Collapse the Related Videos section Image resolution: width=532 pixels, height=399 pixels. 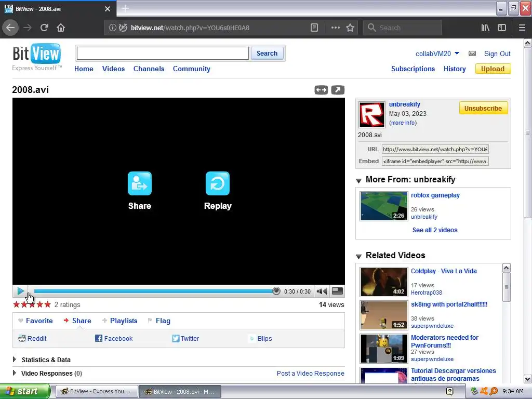(x=358, y=256)
